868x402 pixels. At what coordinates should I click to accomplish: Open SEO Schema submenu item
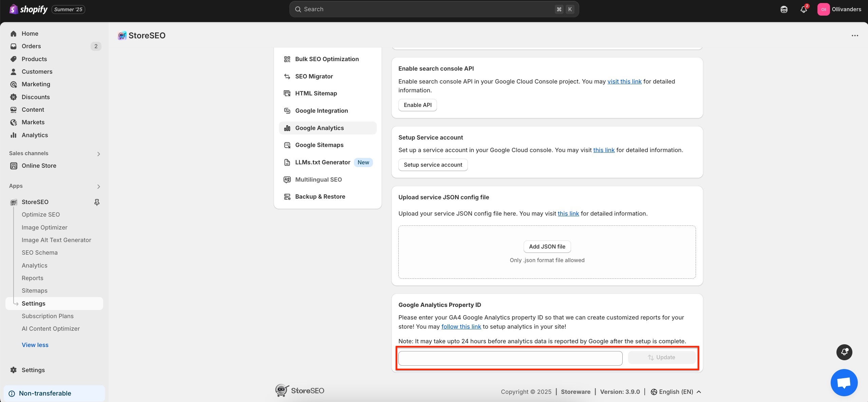coord(40,253)
